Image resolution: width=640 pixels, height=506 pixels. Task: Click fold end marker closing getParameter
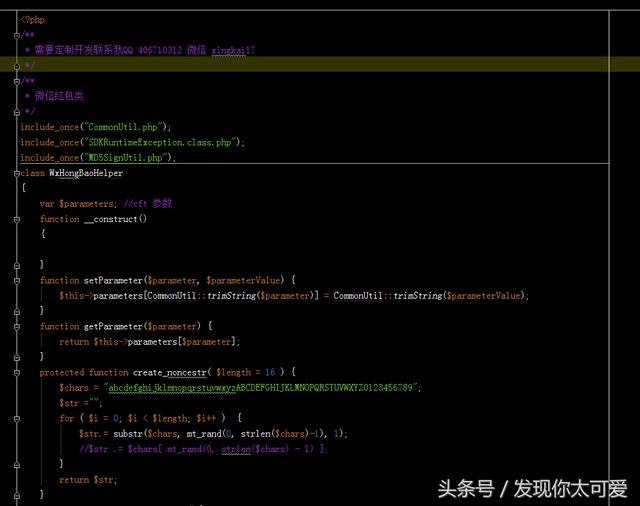tap(17, 358)
